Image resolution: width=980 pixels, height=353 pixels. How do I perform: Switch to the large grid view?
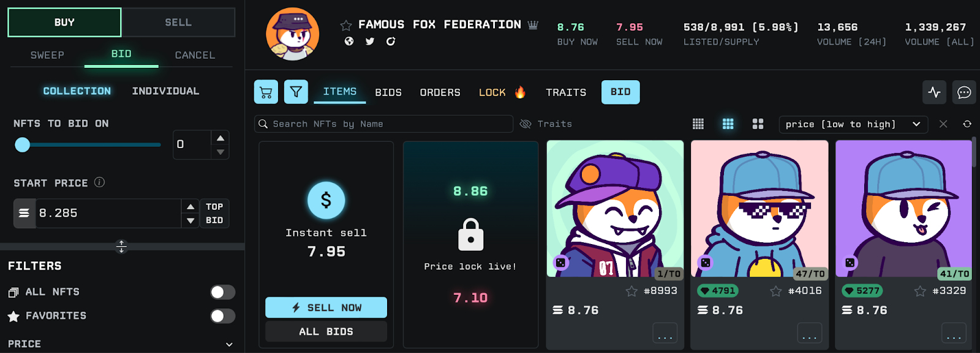tap(758, 124)
